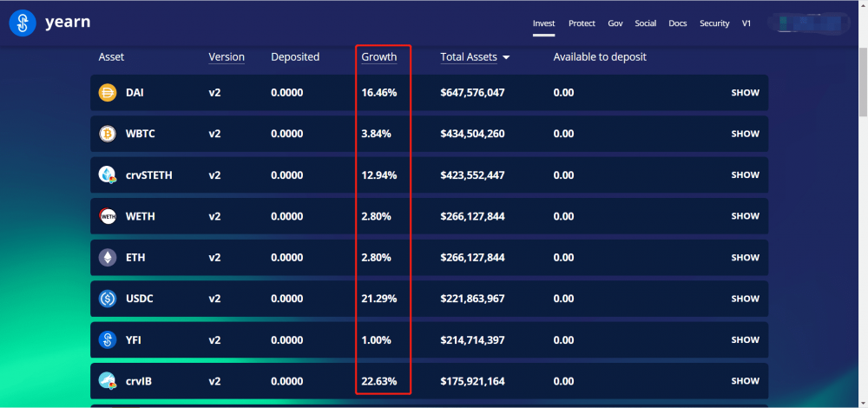The height and width of the screenshot is (408, 868).
Task: Expand the USDC vault with SHOW
Action: pos(745,299)
